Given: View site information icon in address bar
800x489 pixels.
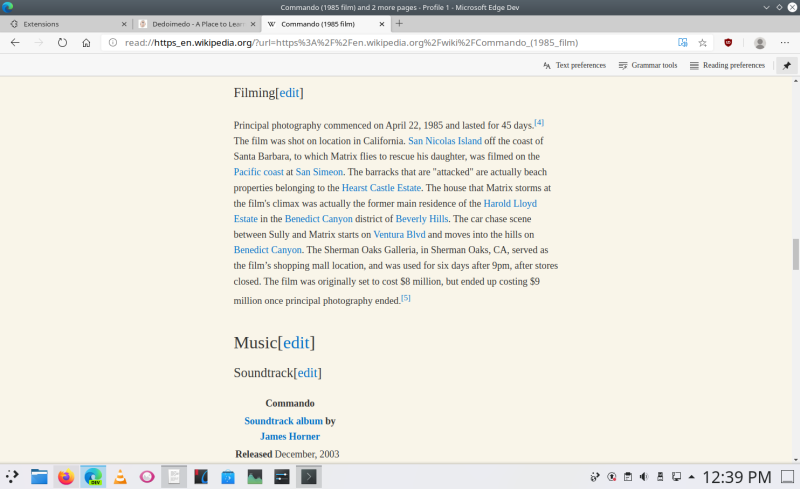Looking at the screenshot, I should coord(113,43).
